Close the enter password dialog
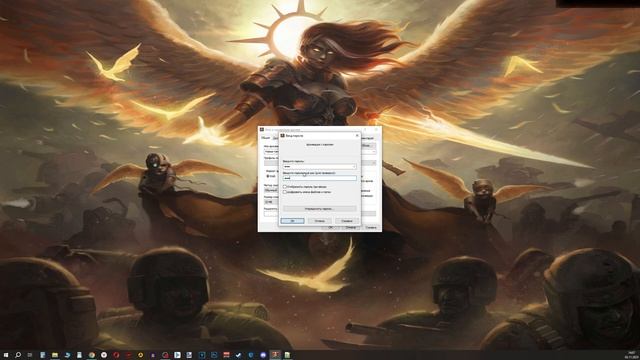Screen dimensions: 640x360 (x=357, y=135)
